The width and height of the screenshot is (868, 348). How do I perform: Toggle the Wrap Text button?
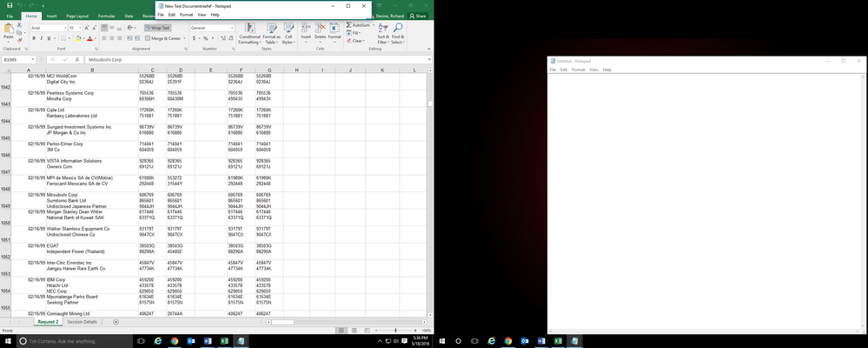158,28
